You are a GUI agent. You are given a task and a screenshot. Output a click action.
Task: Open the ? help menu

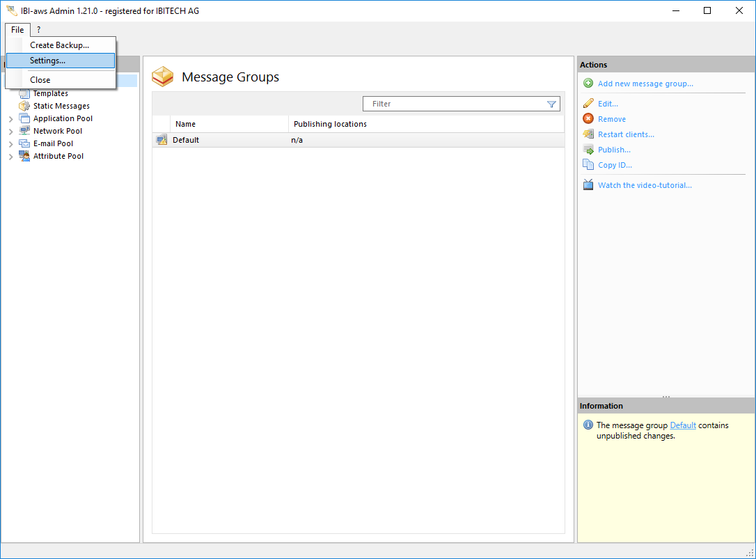tap(38, 30)
